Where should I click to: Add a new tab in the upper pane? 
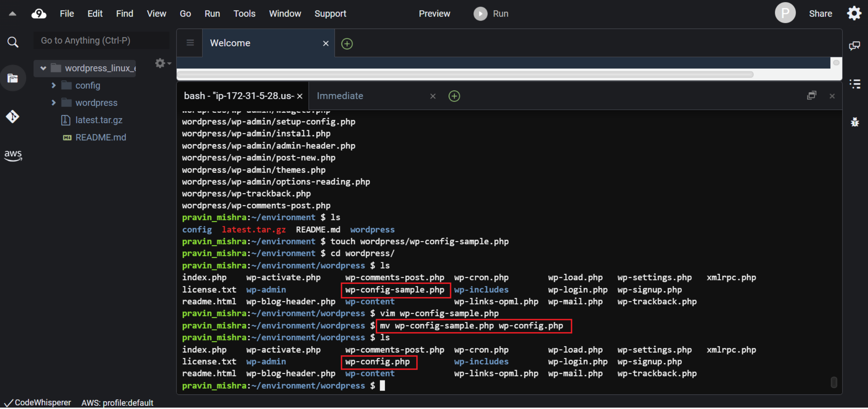click(x=347, y=43)
